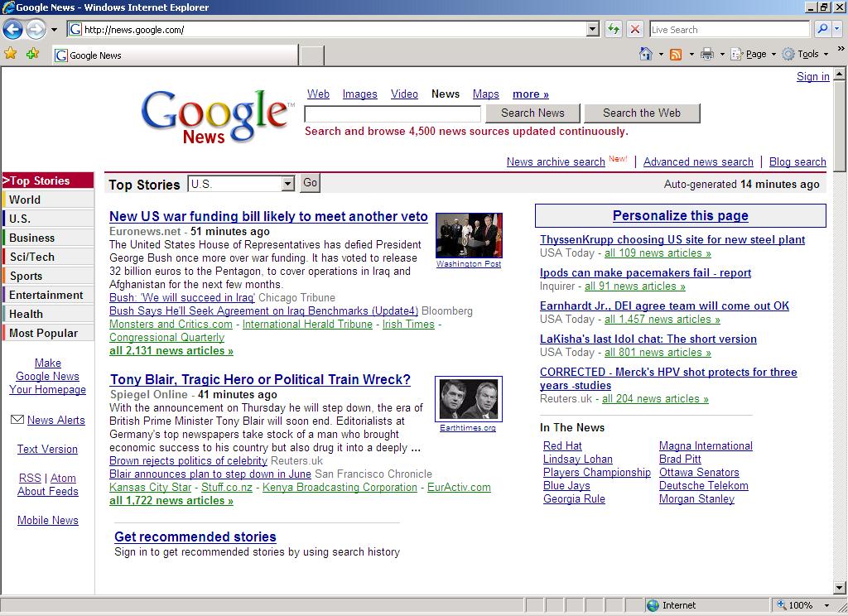The height and width of the screenshot is (616, 848).
Task: Open the Lindsay Lohan In The News link
Action: point(577,460)
